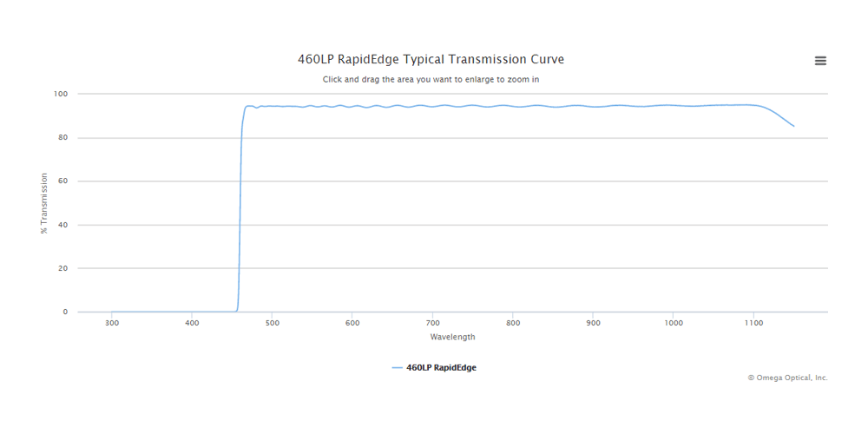Click the 80 transmission axis label
The width and height of the screenshot is (868, 434).
pos(63,138)
